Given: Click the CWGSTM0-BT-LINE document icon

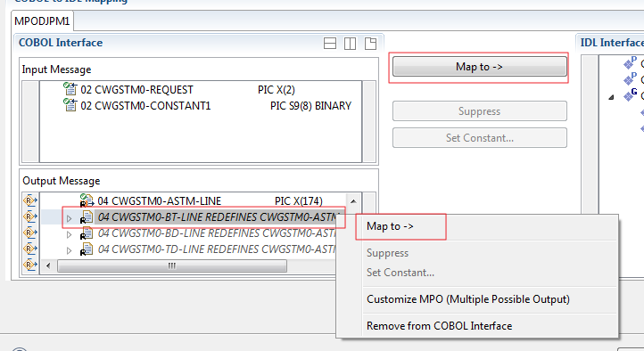Looking at the screenshot, I should (x=87, y=216).
